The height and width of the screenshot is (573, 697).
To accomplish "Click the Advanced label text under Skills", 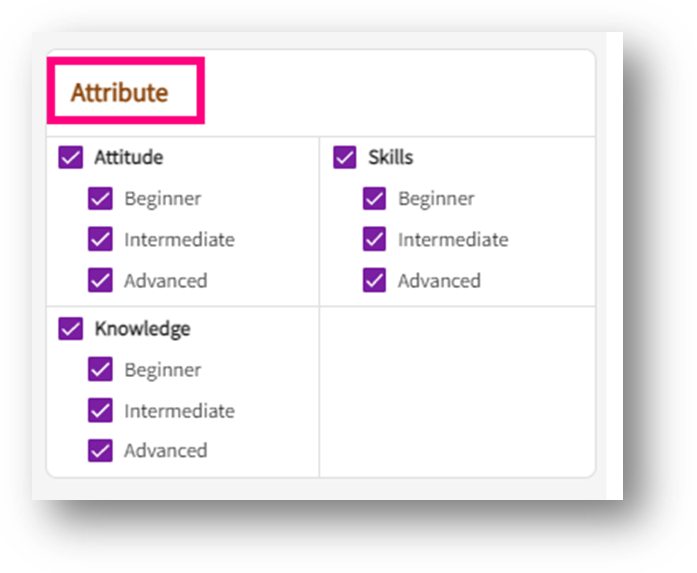I will pos(439,281).
